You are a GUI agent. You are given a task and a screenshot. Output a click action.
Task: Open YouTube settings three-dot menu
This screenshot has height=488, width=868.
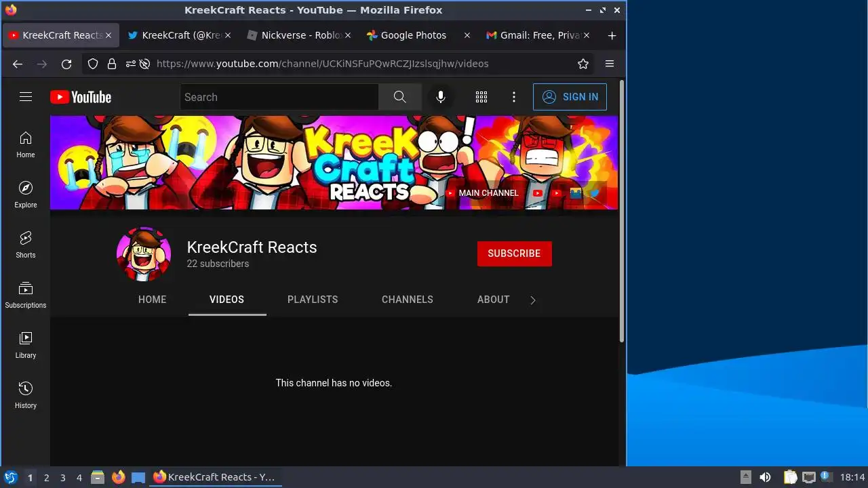[x=514, y=97]
